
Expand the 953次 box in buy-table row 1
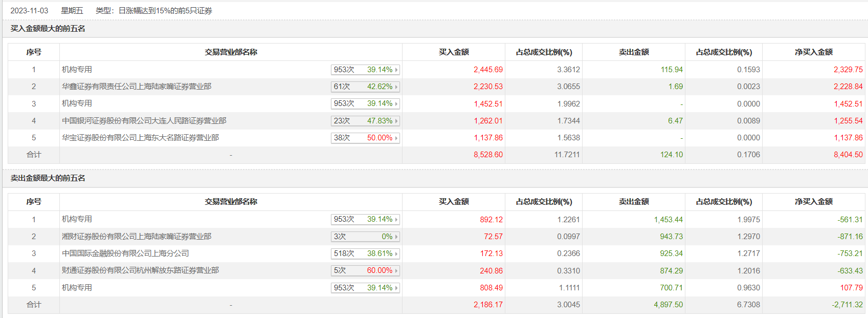(x=365, y=70)
